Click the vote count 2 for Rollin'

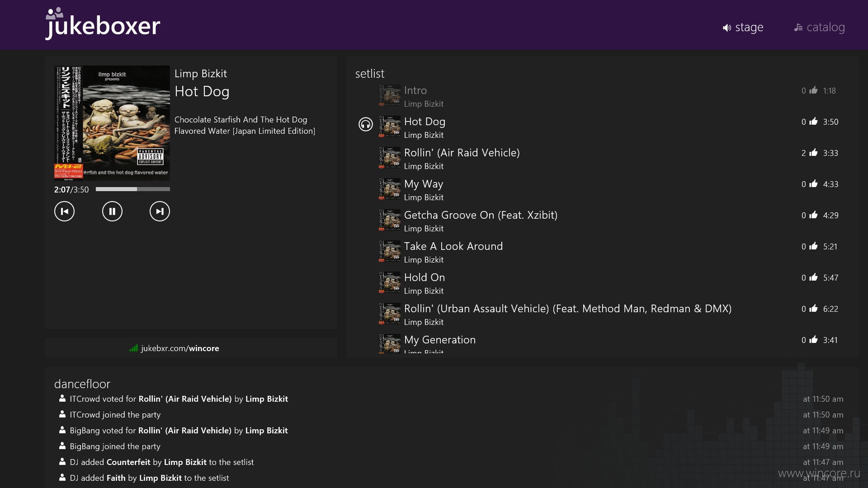[x=804, y=153]
